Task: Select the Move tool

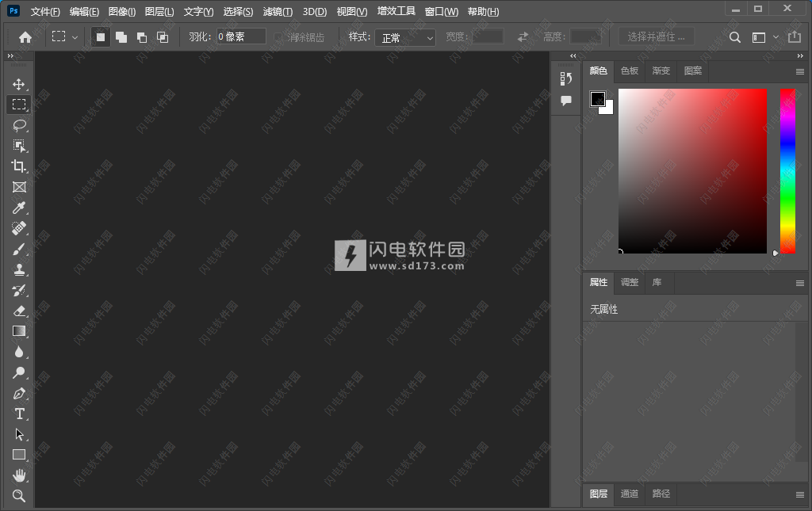Action: [x=19, y=84]
